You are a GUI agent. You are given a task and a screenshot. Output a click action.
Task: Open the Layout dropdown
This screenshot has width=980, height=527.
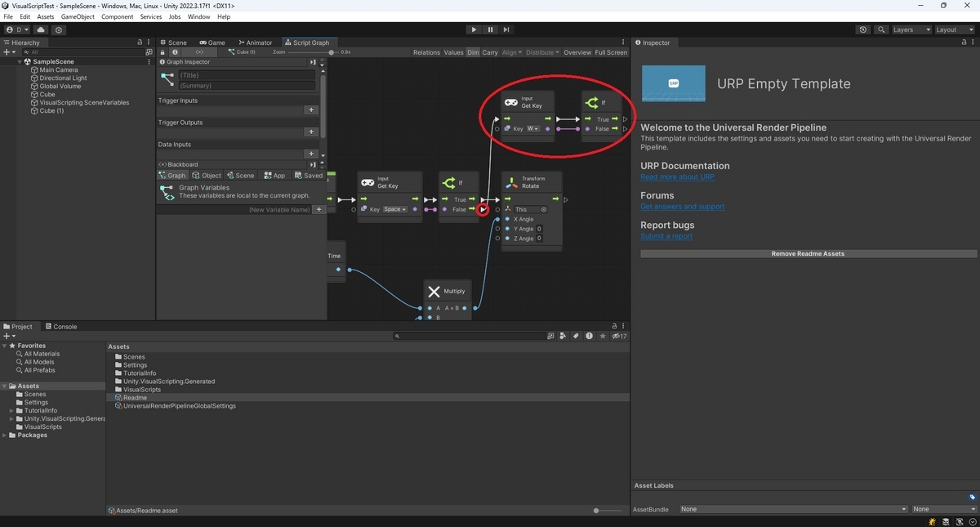tap(954, 29)
